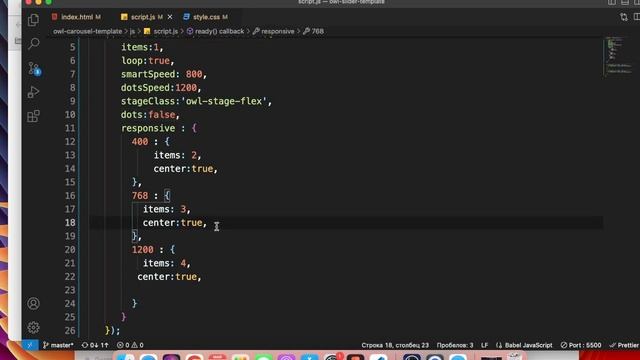
Task: Click the remote window indicator in status bar
Action: [x=30, y=345]
